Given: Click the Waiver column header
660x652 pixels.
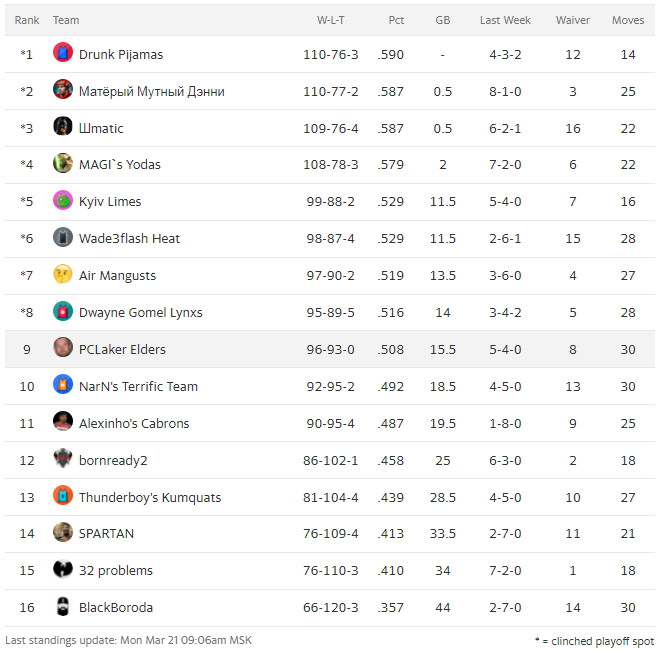Looking at the screenshot, I should click(x=572, y=20).
